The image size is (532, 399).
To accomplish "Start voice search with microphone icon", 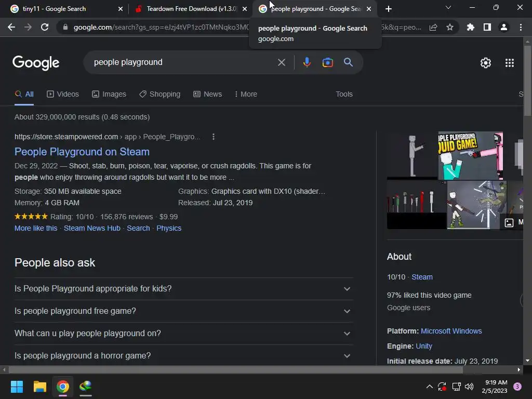I will click(307, 62).
